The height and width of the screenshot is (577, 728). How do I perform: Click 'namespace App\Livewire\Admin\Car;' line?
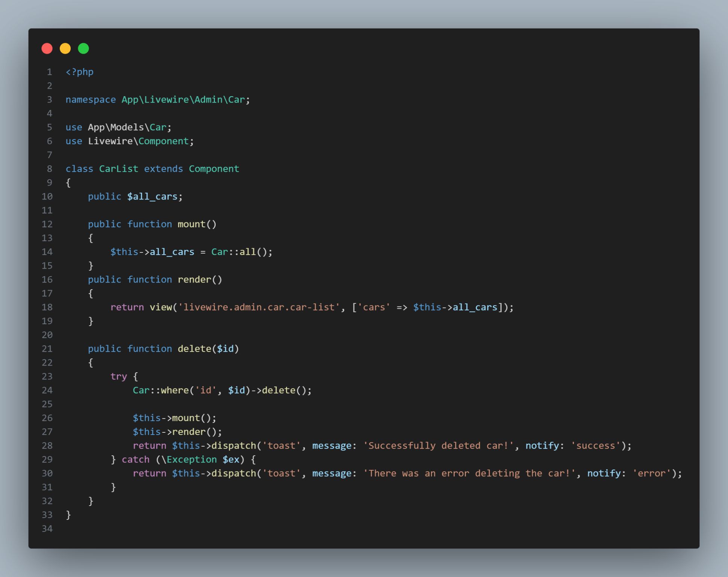point(158,100)
